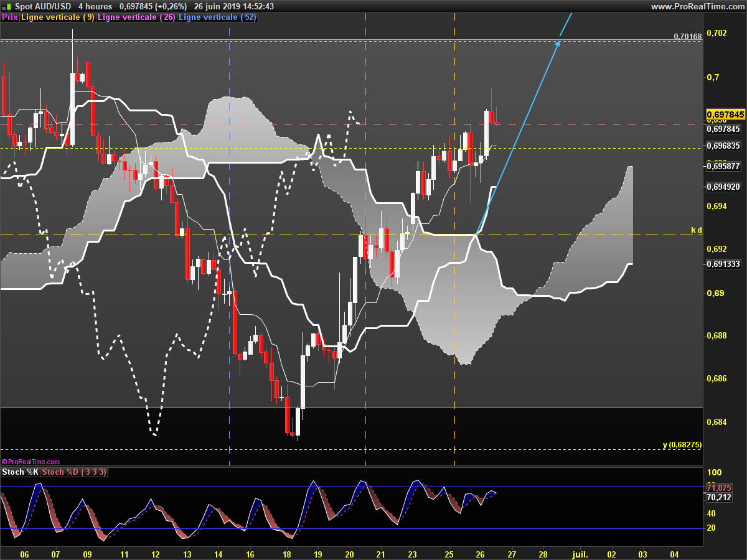747x560 pixels.
Task: Click the Stoch %K indicator label
Action: click(x=20, y=472)
